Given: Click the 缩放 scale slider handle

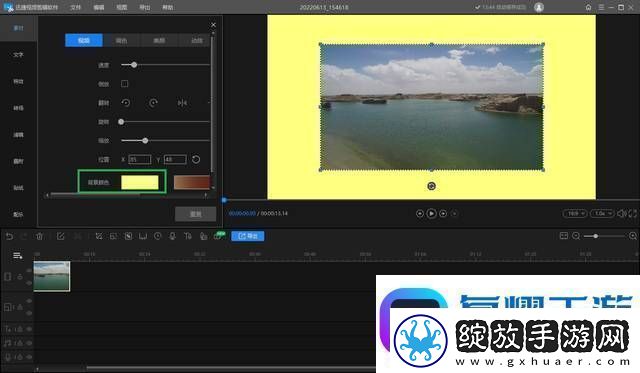Looking at the screenshot, I should (145, 140).
